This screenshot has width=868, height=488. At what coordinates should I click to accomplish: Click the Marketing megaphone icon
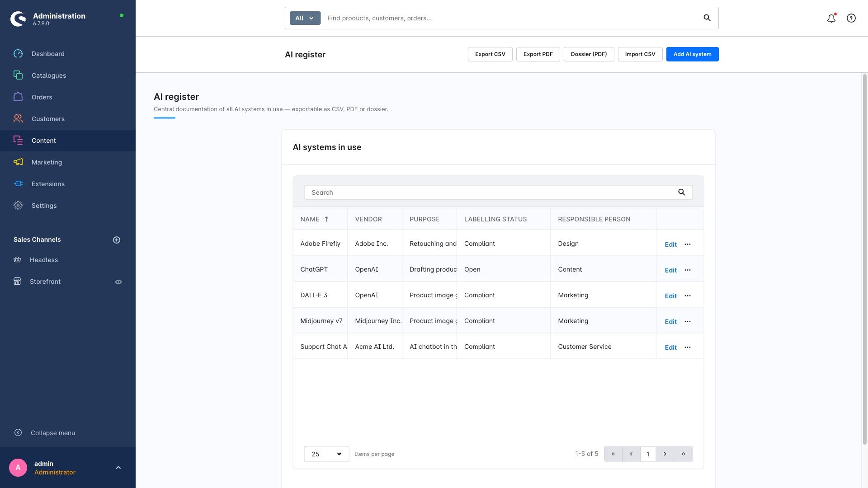click(x=18, y=162)
